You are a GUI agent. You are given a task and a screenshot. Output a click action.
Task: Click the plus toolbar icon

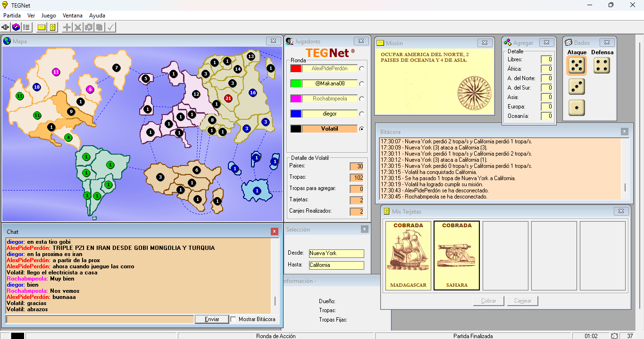point(67,27)
